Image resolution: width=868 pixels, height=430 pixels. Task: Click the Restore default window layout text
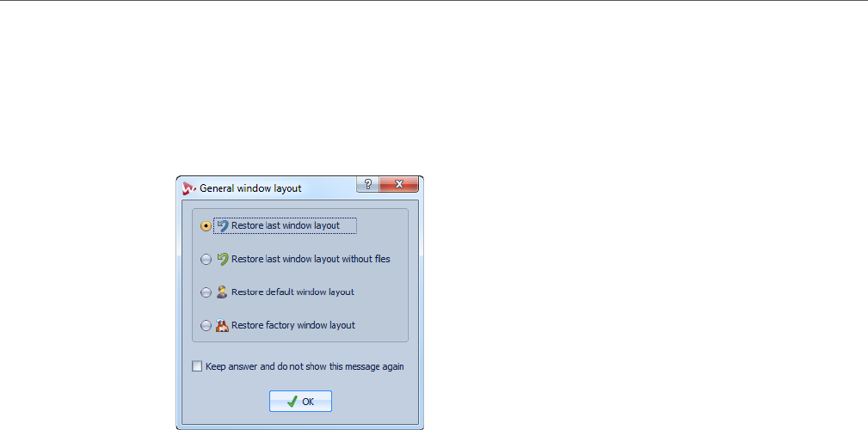point(292,292)
